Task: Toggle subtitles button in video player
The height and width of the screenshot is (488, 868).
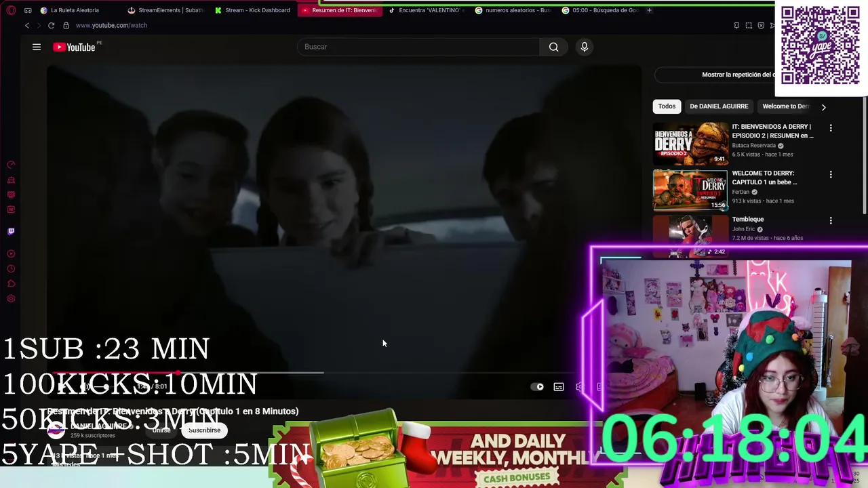Action: pos(559,387)
